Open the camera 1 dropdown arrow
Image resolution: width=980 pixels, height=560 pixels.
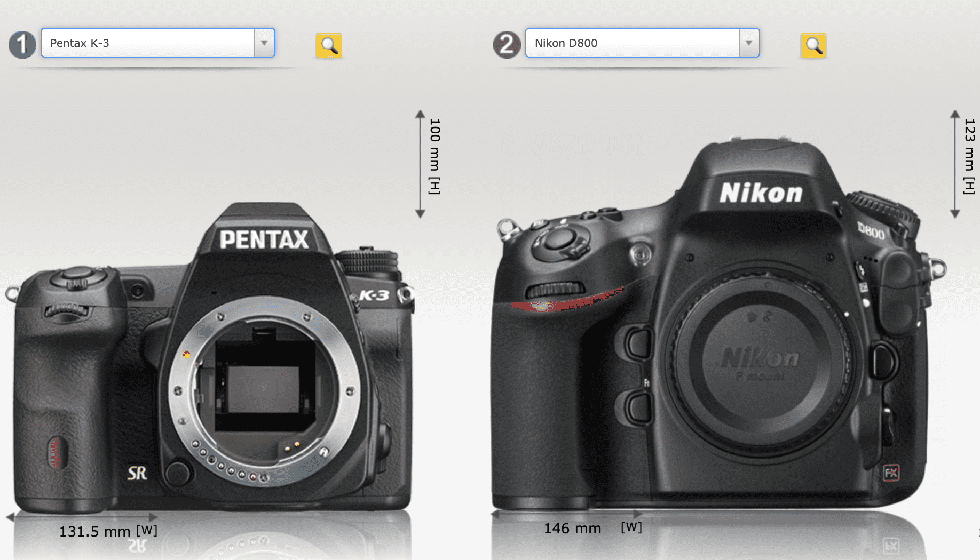tap(264, 43)
